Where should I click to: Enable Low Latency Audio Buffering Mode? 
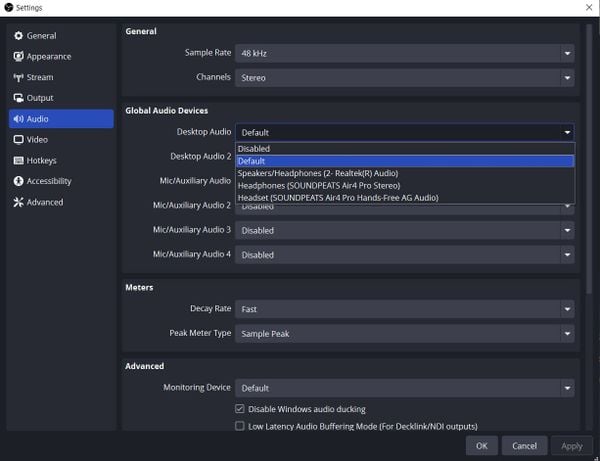click(240, 426)
